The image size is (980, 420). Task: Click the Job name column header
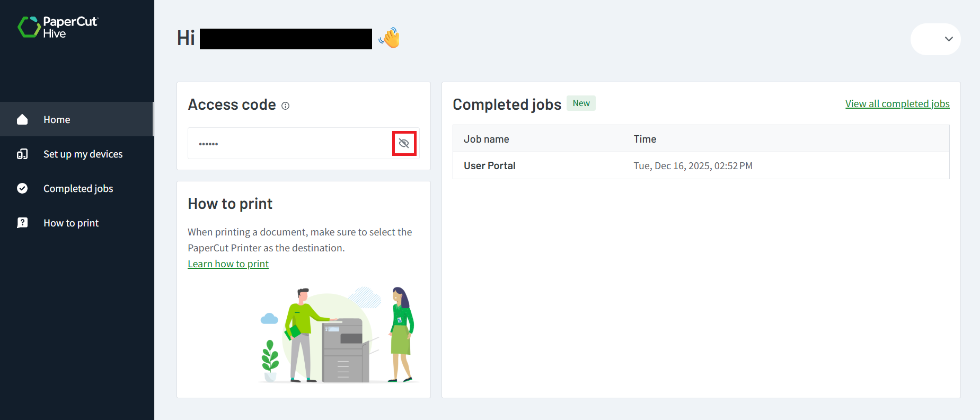(486, 139)
